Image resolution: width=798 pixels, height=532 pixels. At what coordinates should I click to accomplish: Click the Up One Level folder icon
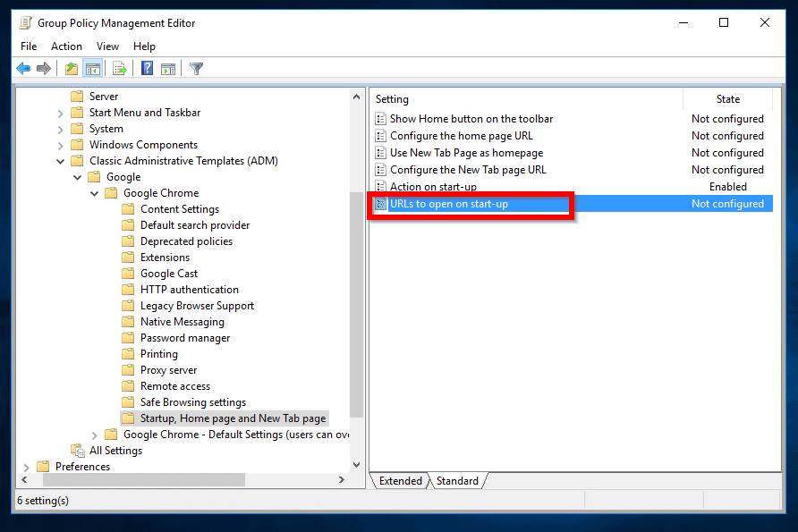click(72, 69)
